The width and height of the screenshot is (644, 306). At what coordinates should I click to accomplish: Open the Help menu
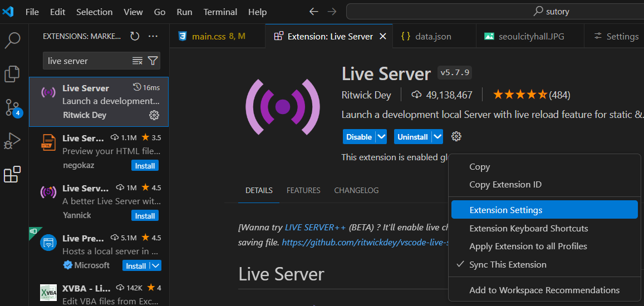tap(257, 12)
